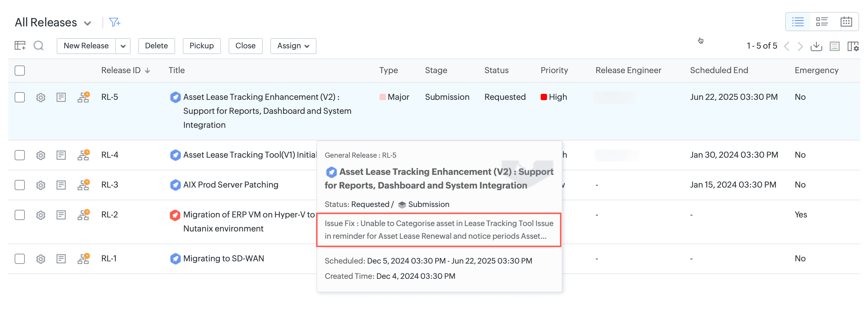This screenshot has width=868, height=323.
Task: Open the details note icon for RL-2
Action: pyautogui.click(x=61, y=215)
